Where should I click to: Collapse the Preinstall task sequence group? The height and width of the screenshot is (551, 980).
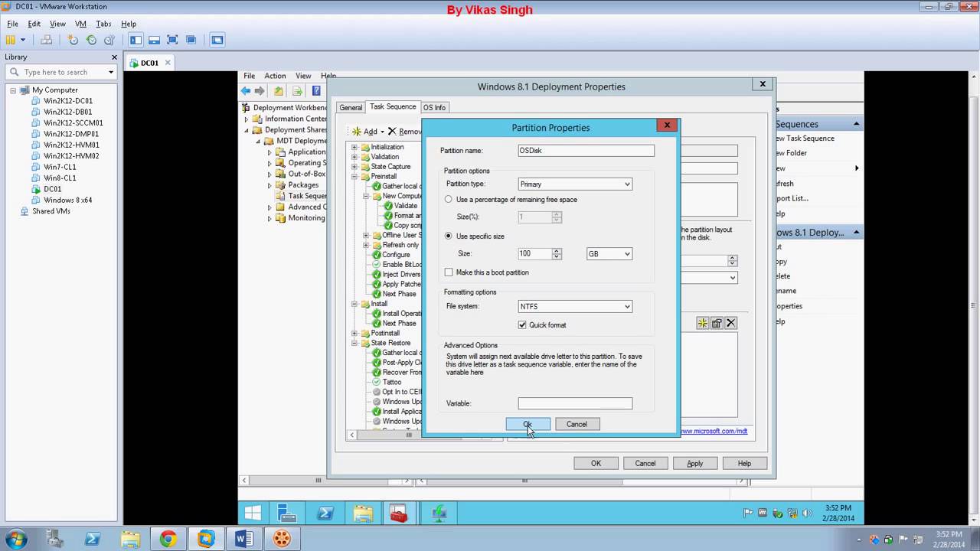tap(355, 177)
